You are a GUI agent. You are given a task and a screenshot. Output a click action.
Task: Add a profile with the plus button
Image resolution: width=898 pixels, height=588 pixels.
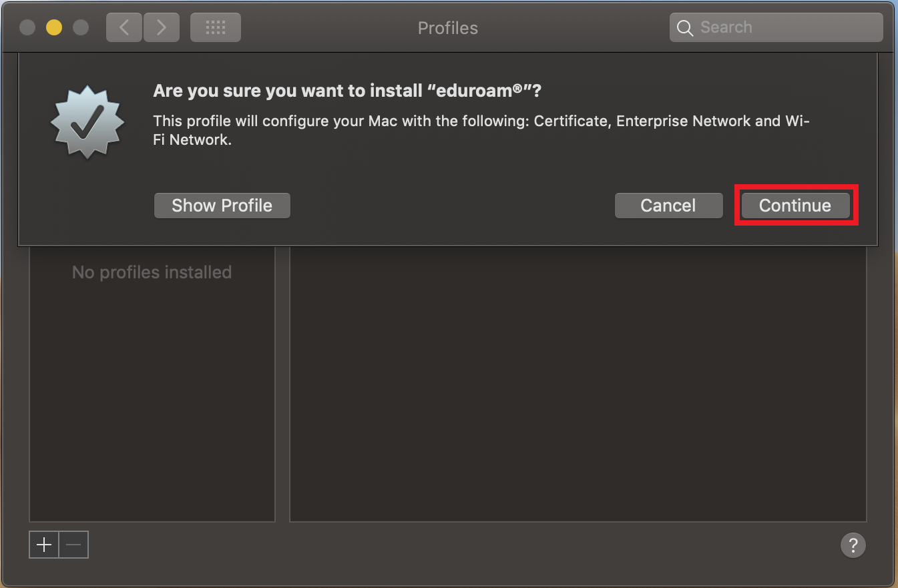click(44, 545)
